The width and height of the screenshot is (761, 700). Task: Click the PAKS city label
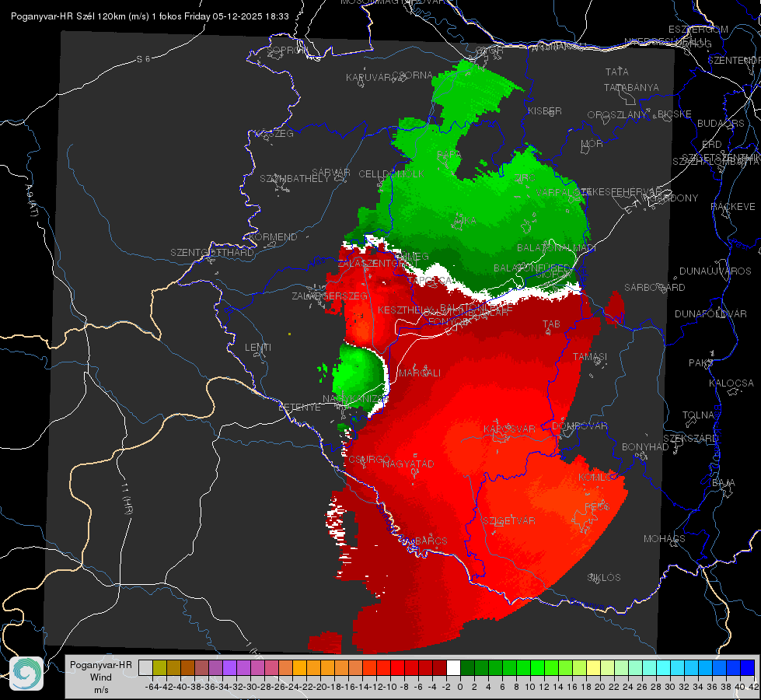(701, 362)
